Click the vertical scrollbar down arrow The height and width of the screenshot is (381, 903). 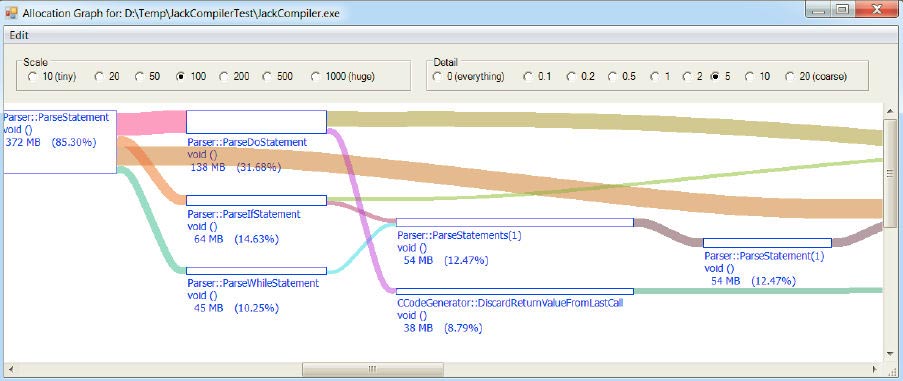890,355
